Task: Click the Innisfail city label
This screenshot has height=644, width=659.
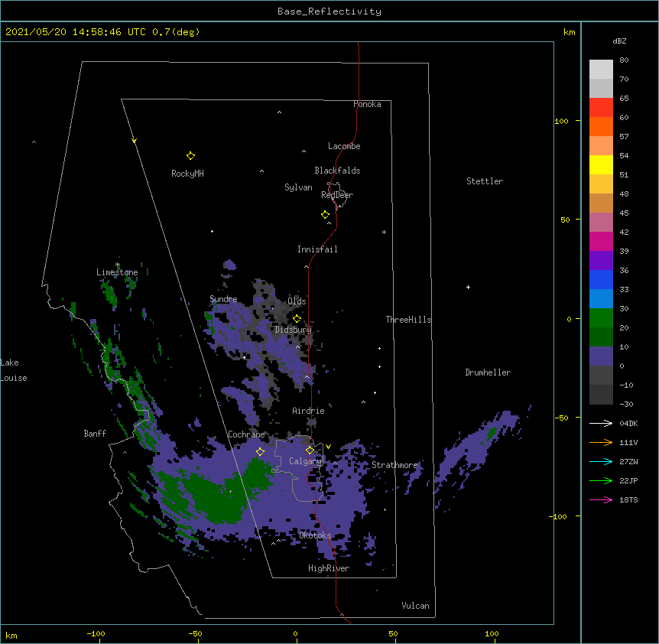Action: click(x=317, y=249)
